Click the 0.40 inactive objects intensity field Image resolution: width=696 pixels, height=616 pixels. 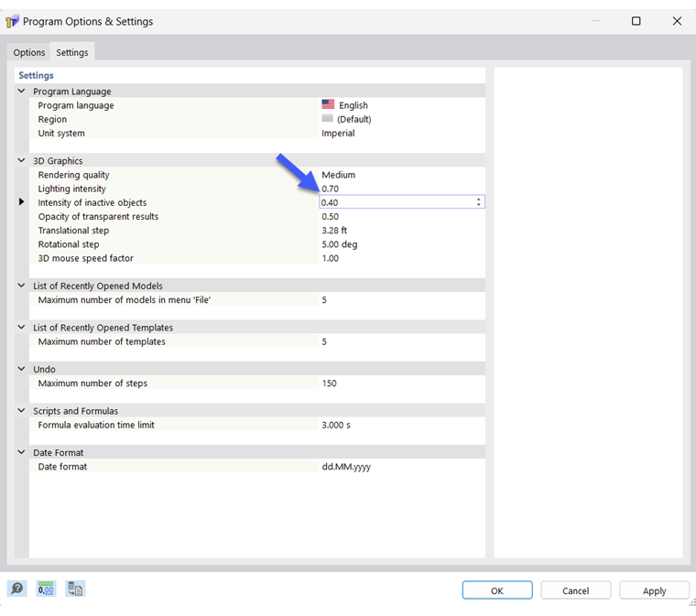tap(402, 202)
